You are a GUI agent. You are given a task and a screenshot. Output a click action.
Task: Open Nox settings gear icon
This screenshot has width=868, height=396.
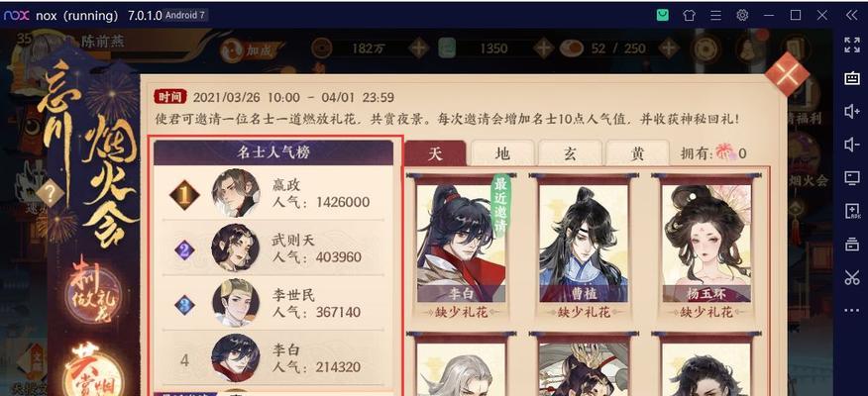(742, 15)
